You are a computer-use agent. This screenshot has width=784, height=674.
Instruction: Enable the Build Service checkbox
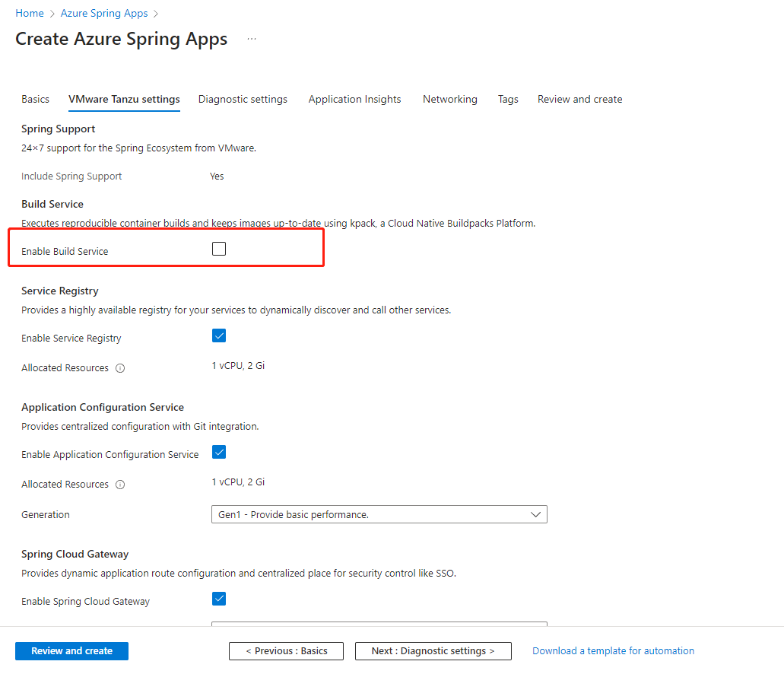click(219, 249)
